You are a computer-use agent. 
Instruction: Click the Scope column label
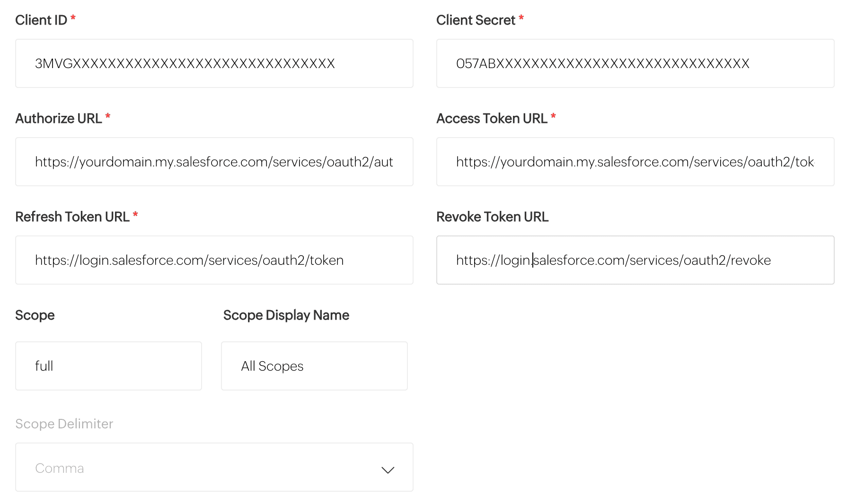pyautogui.click(x=35, y=315)
